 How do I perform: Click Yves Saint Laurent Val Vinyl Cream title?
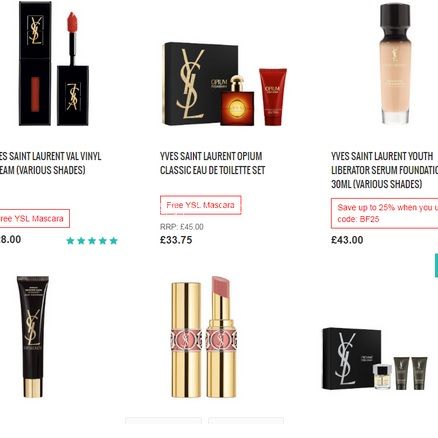point(50,163)
